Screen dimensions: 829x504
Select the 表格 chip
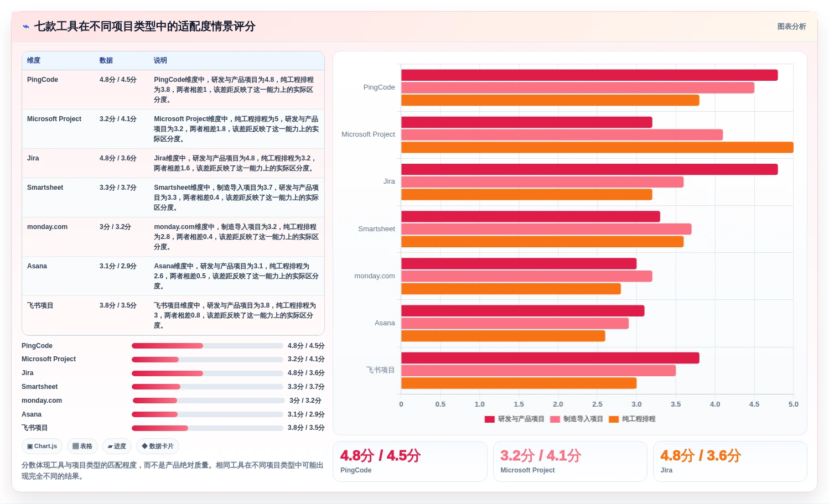coord(82,446)
